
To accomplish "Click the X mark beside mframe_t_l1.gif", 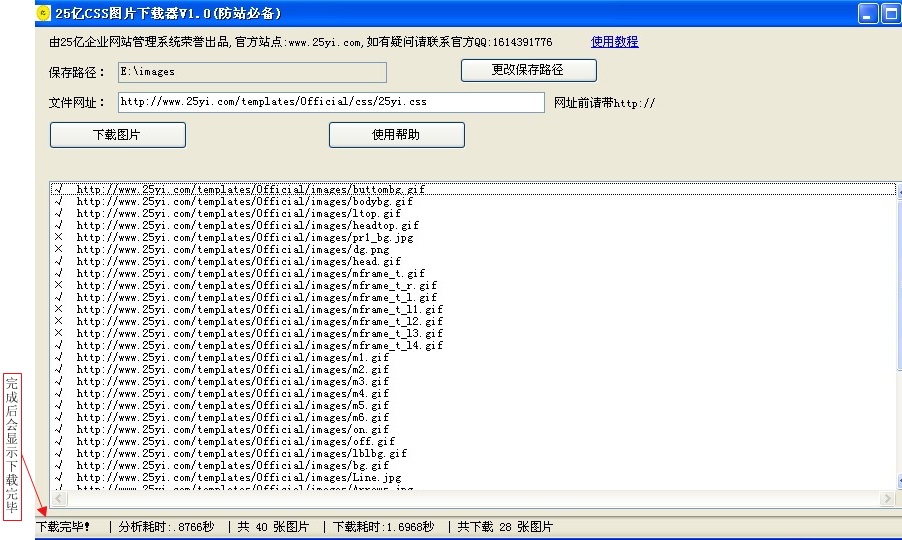I will click(x=58, y=309).
